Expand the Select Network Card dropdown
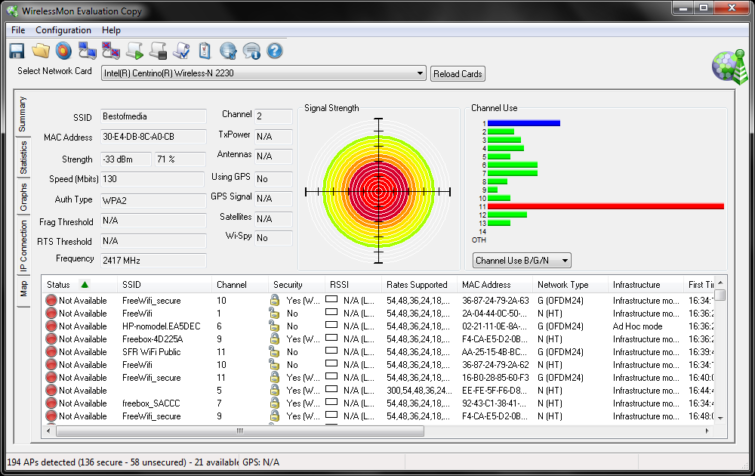Screen dimensions: 755x476 (x=419, y=73)
